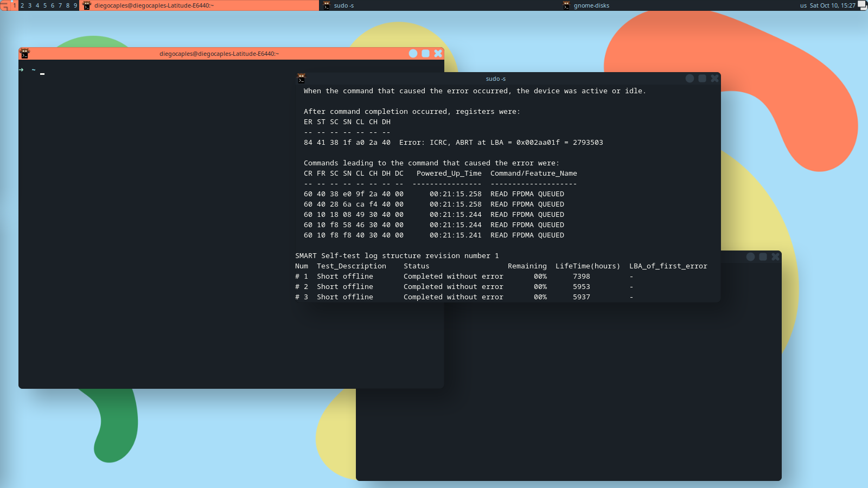Click the shell prompt arrow in the diegocaples terminal
This screenshot has height=488, width=868.
tap(21, 70)
